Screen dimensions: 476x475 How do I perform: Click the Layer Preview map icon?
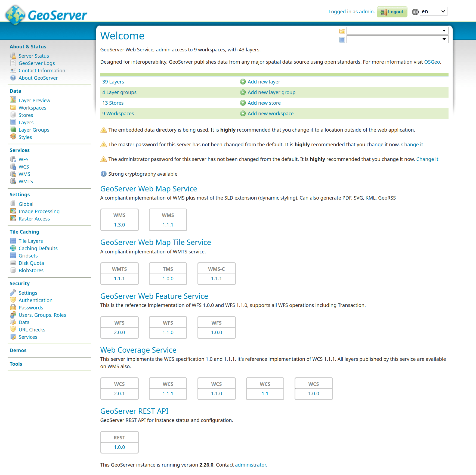click(x=13, y=100)
